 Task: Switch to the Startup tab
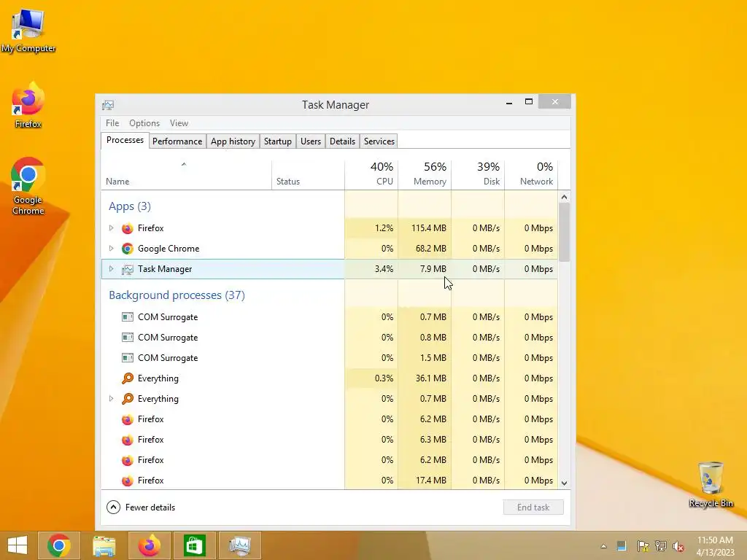tap(278, 141)
